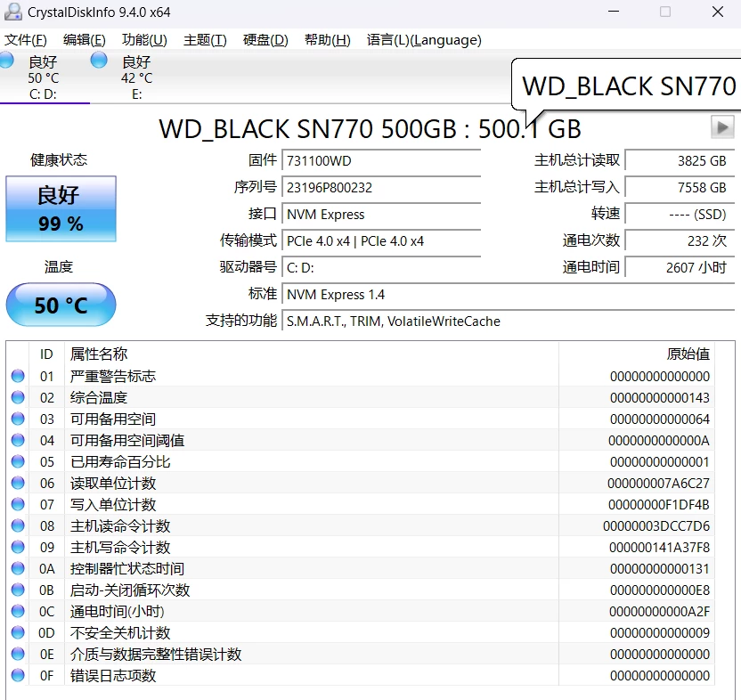Click the 50 °C temperature button
The width and height of the screenshot is (741, 700).
coord(61,305)
